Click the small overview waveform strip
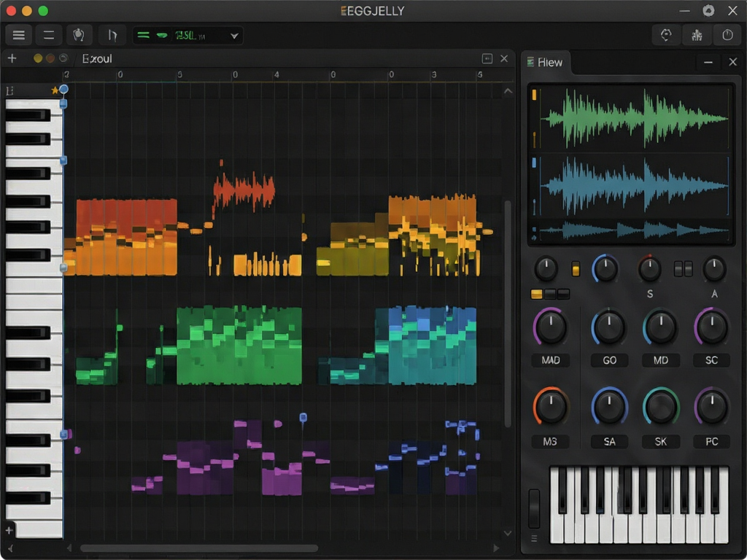This screenshot has width=747, height=560. click(634, 230)
